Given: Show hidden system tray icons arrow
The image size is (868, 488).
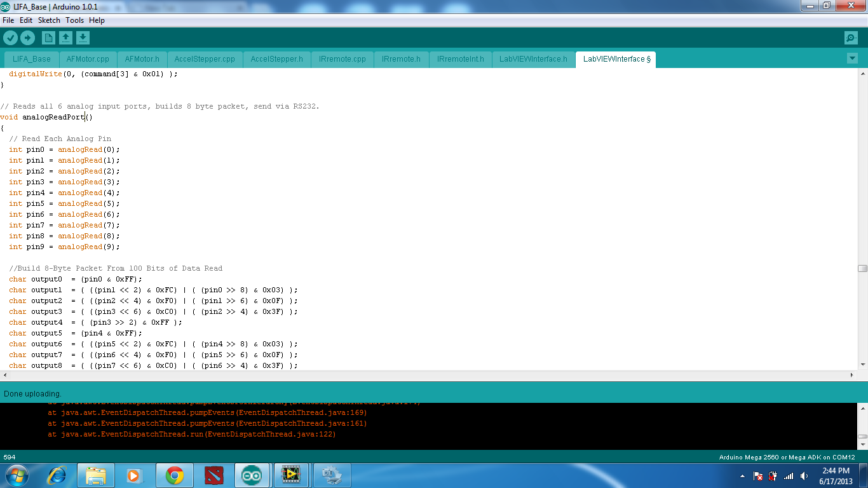Looking at the screenshot, I should [x=742, y=476].
